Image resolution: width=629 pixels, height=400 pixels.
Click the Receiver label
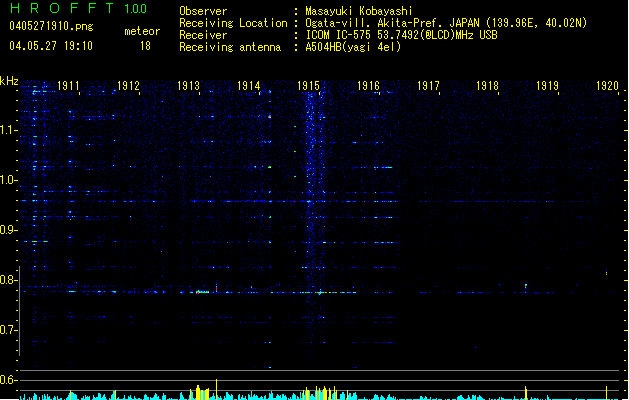(203, 35)
